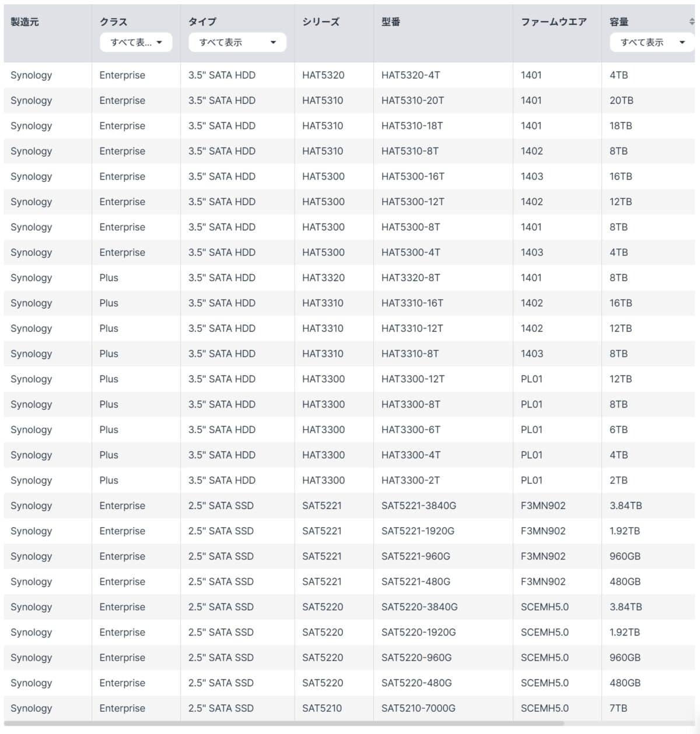Screen dimensions: 700x734
Task: Click the SAT5210-7000G model cell
Action: (418, 708)
